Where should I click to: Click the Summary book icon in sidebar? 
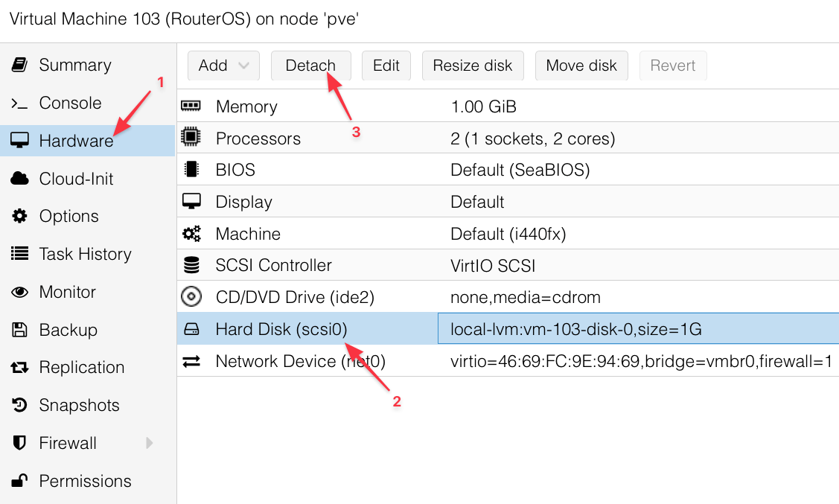(x=20, y=66)
